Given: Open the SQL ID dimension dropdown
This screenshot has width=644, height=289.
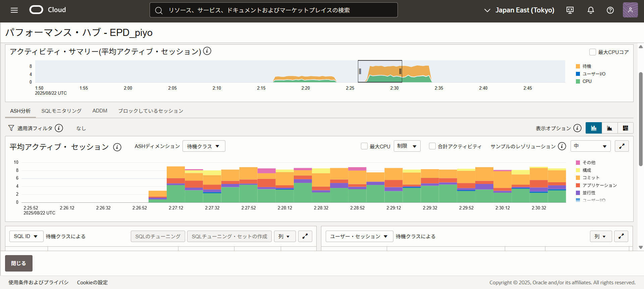Looking at the screenshot, I should click(26, 236).
